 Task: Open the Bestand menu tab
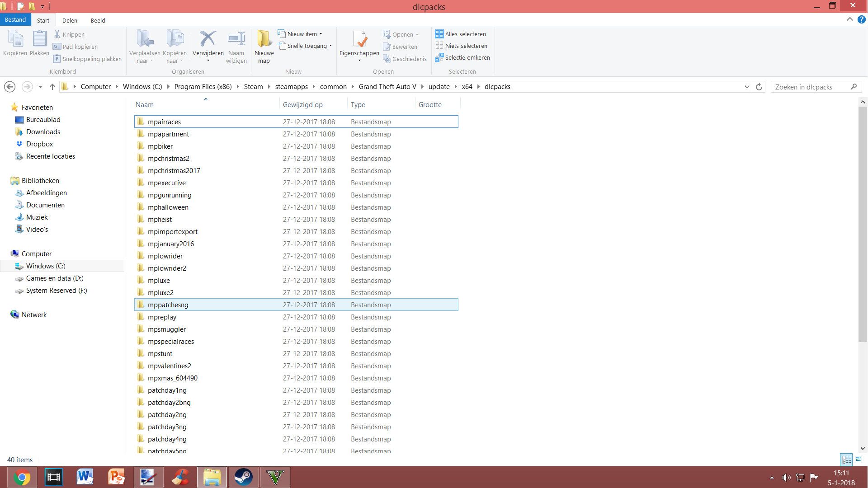tap(15, 20)
